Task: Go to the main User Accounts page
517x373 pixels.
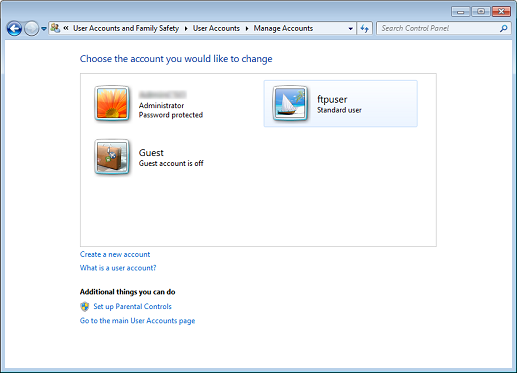Action: coord(137,321)
